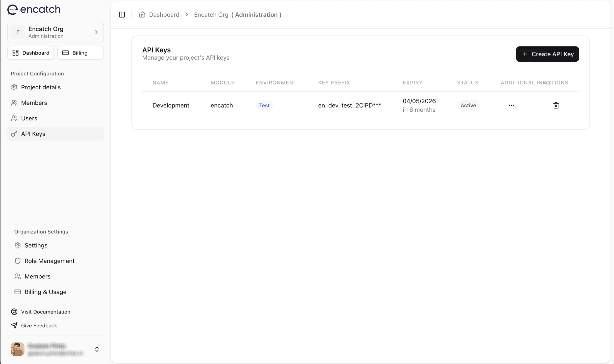Click the Give Feedback paper plane icon
Viewport: 614px width, 364px height.
click(14, 325)
